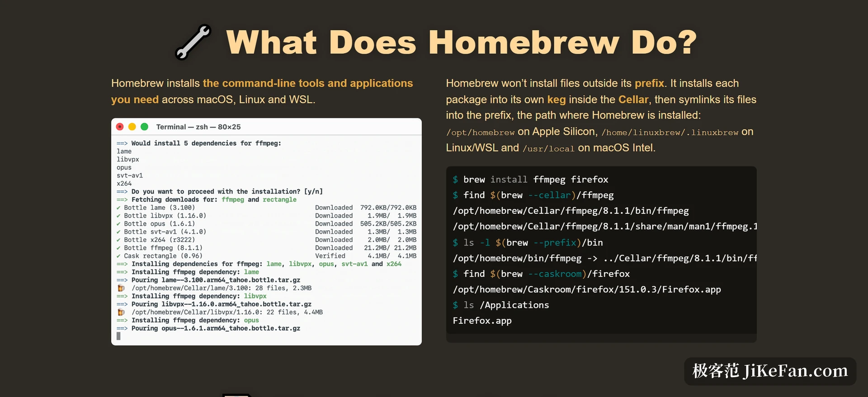Click the 'Terminal — zsh — 80×25' window title

(x=198, y=127)
